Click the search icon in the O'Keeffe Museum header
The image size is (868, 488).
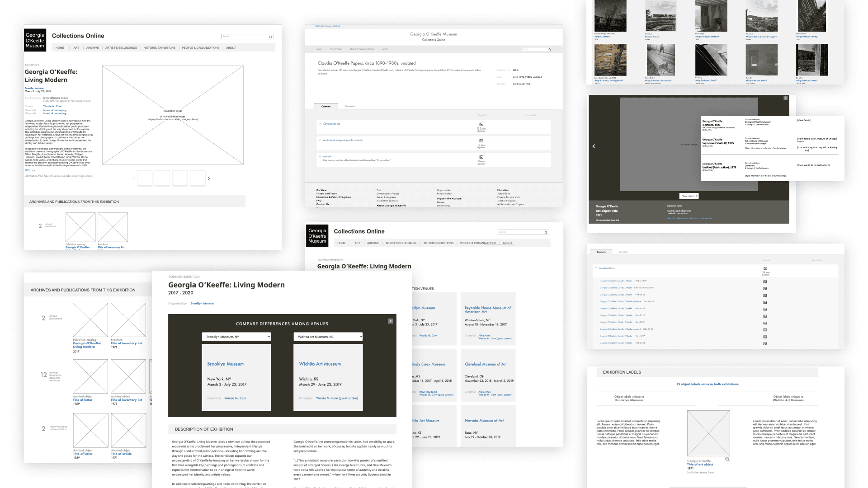550,49
